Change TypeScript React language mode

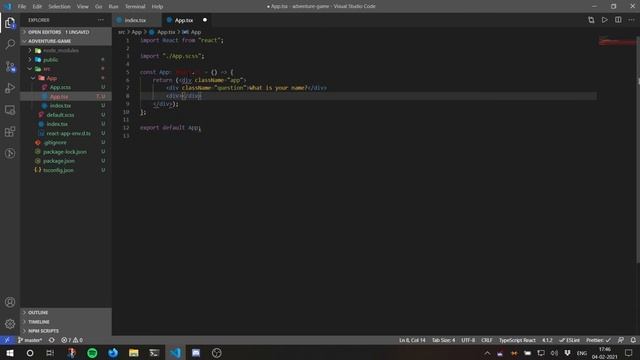517,340
